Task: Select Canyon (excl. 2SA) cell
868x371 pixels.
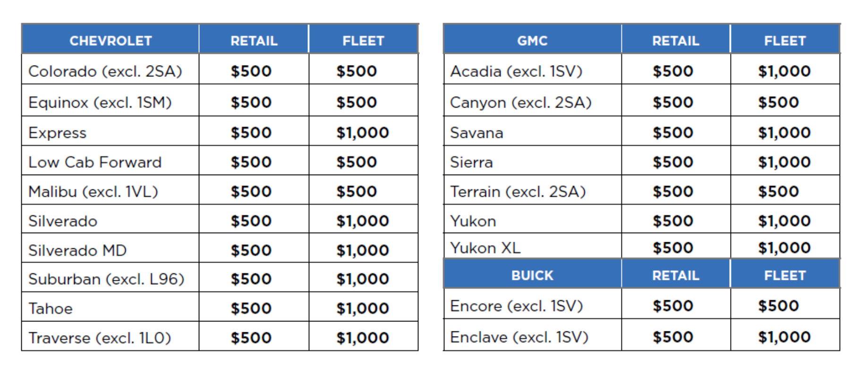Action: pyautogui.click(x=520, y=102)
